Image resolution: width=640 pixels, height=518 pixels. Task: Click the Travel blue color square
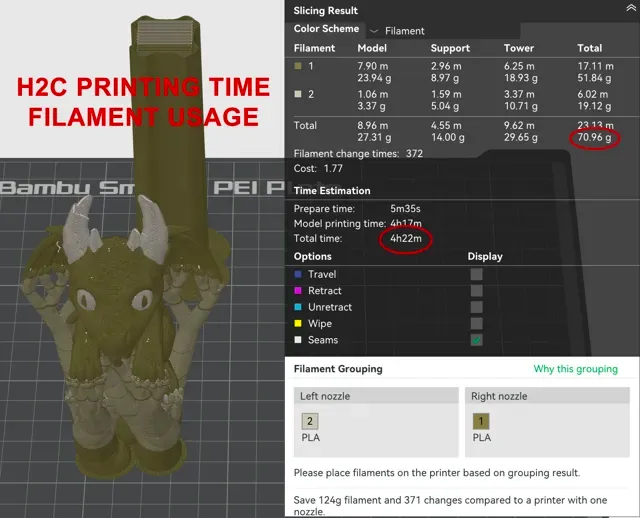298,274
